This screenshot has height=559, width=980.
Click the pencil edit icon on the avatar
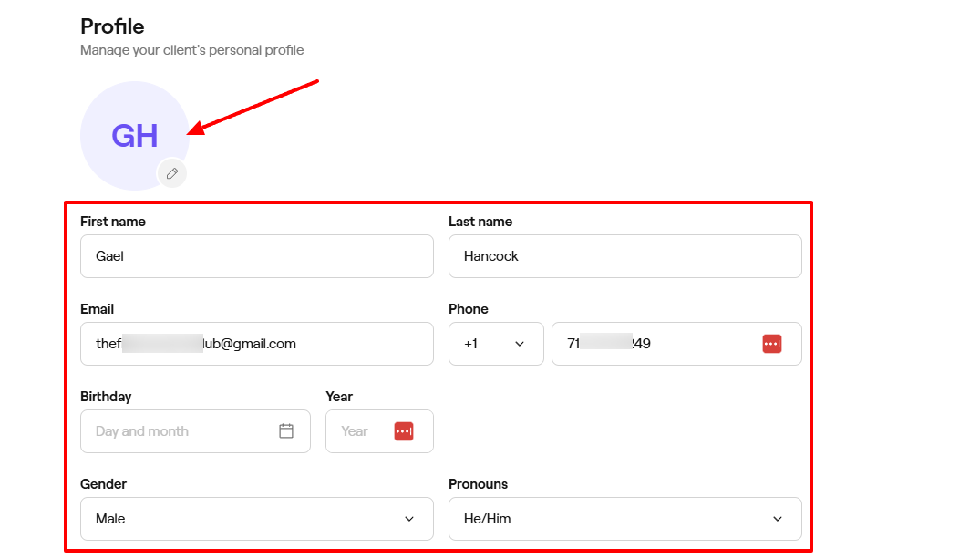[172, 173]
